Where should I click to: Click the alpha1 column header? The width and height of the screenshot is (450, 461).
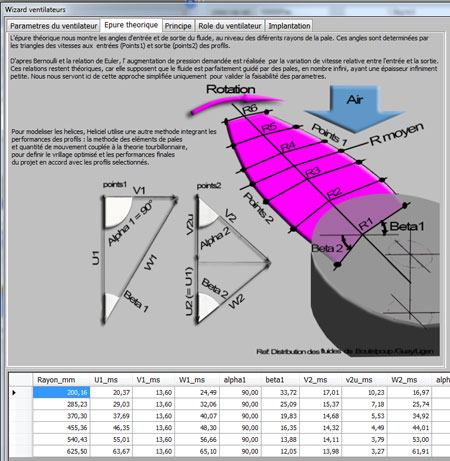pos(240,380)
